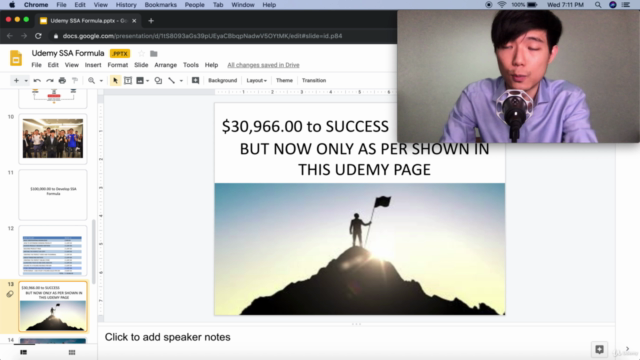Open the Arrange menu
Image resolution: width=640 pixels, height=360 pixels.
point(165,65)
